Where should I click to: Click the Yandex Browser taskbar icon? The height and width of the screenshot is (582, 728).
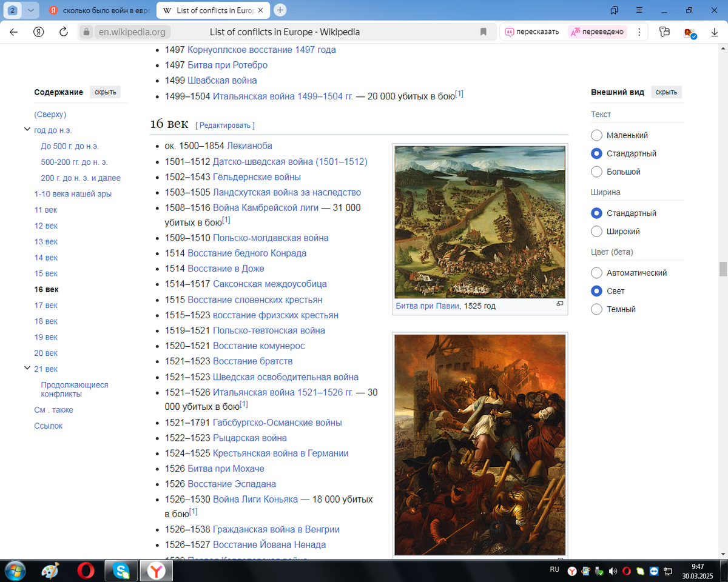click(157, 570)
